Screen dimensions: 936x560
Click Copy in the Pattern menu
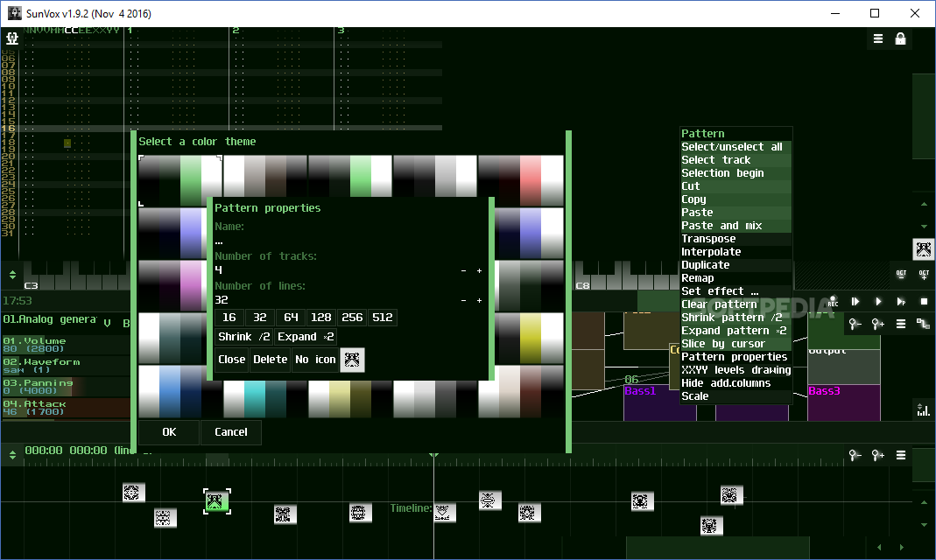tap(736, 199)
